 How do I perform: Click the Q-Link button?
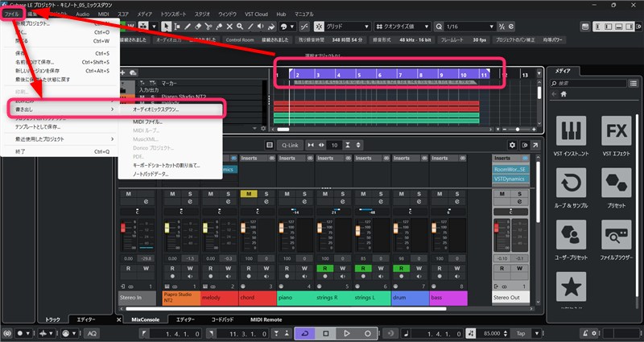(x=290, y=145)
